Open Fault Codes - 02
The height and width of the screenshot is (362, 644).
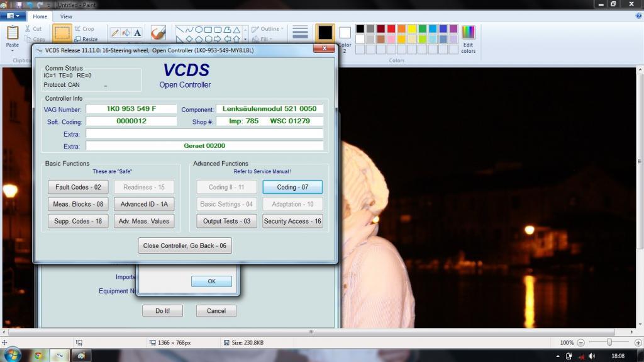pos(78,187)
